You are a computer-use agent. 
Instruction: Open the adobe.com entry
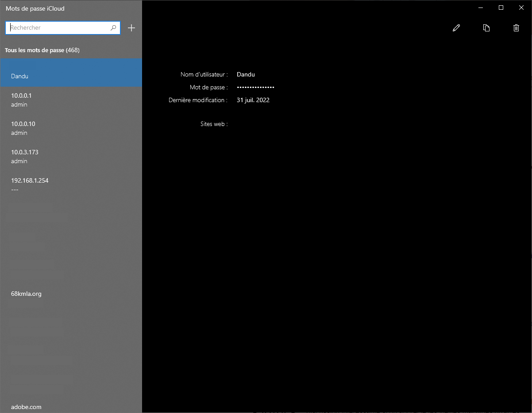point(71,407)
